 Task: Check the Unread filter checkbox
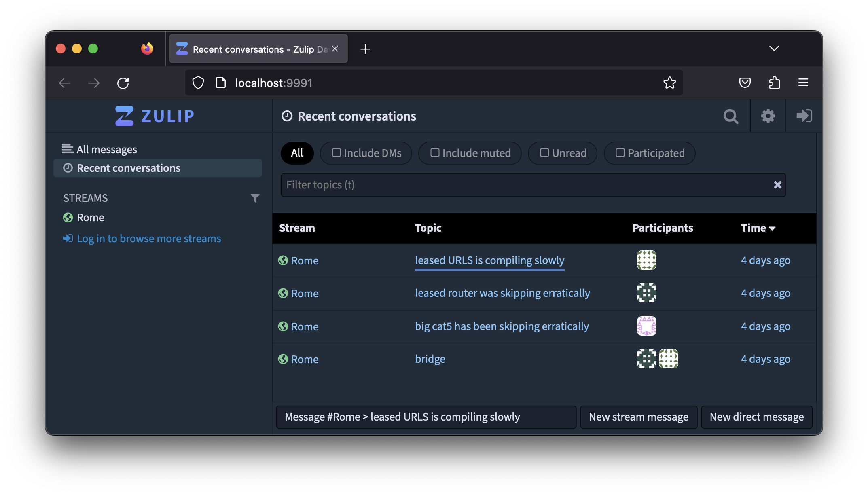coord(544,153)
